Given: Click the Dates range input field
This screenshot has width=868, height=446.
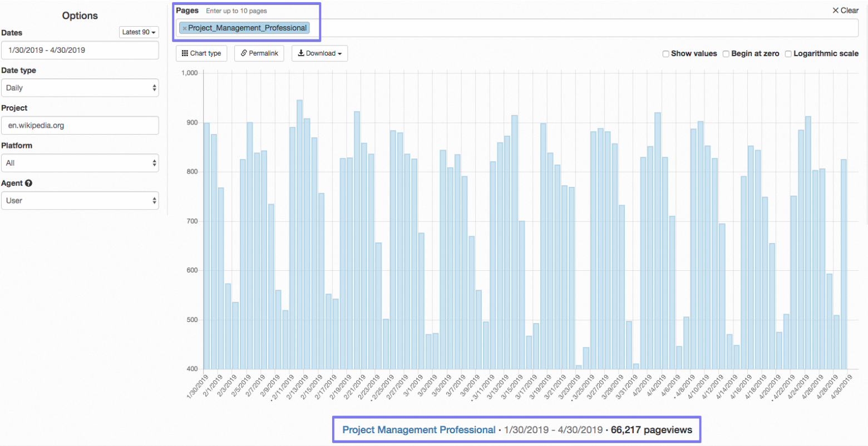Looking at the screenshot, I should (80, 50).
